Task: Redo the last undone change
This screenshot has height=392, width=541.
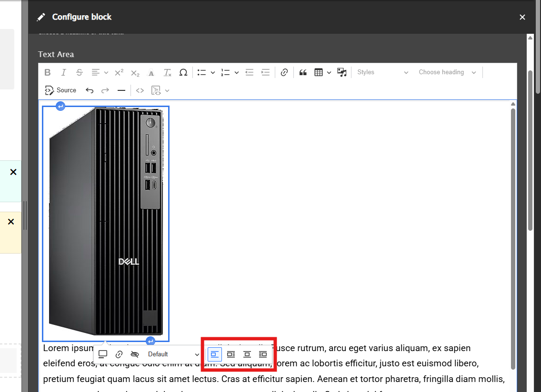Action: click(x=105, y=90)
